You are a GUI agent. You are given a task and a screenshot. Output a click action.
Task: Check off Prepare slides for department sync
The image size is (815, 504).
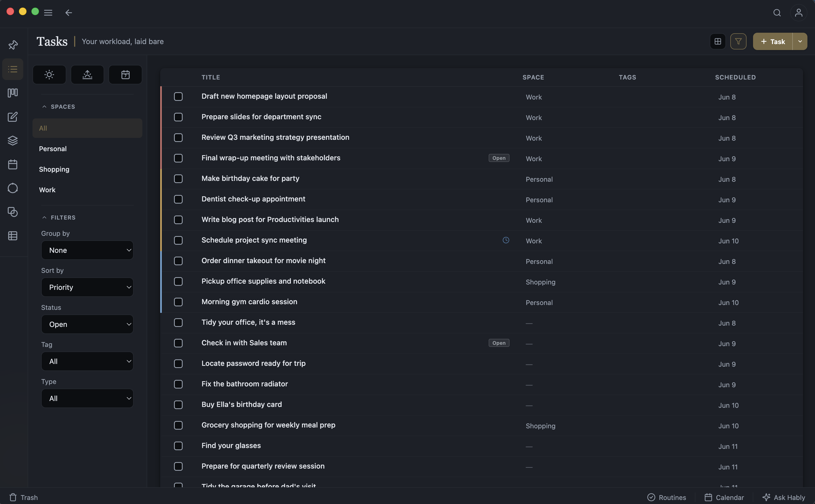click(x=178, y=117)
